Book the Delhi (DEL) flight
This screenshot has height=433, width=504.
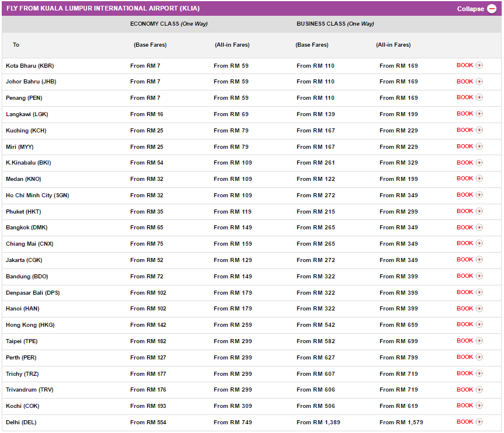[465, 422]
